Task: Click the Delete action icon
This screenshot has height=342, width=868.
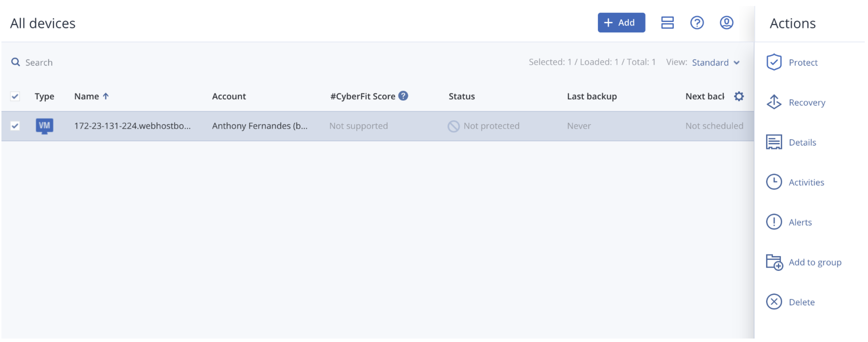Action: (774, 302)
